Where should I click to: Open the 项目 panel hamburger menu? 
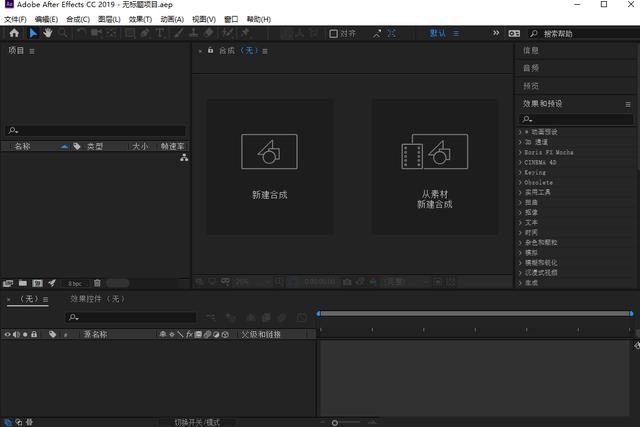click(x=32, y=51)
